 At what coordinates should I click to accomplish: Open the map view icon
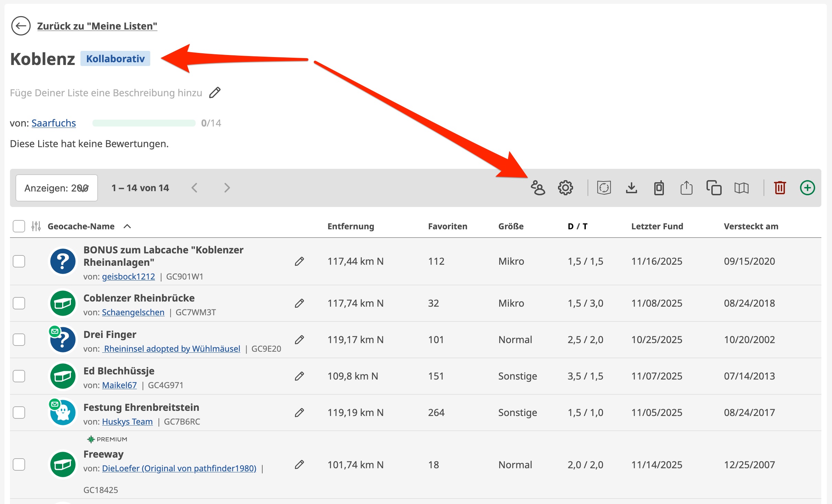coord(741,188)
